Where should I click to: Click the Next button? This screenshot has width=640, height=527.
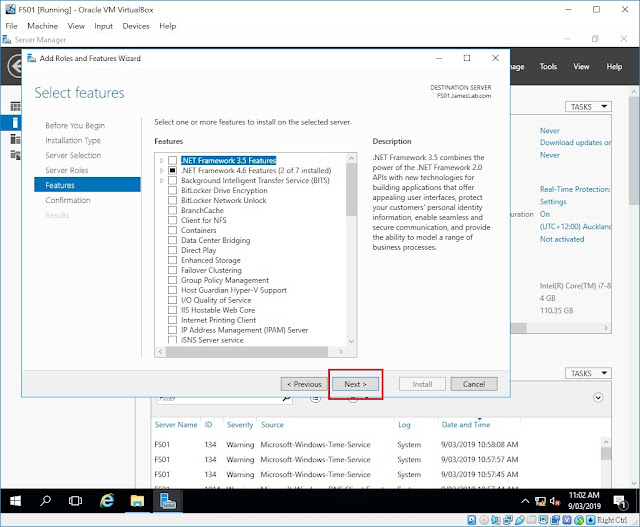[355, 384]
